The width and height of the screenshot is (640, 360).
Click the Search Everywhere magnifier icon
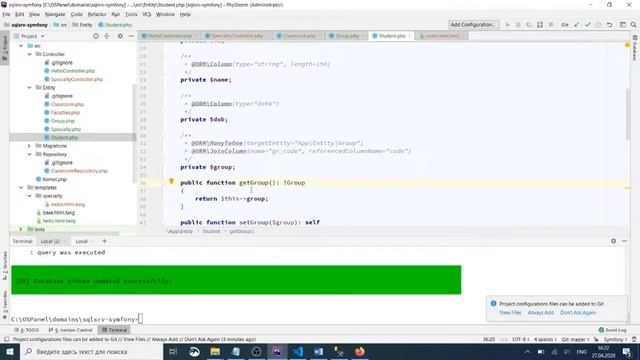633,25
